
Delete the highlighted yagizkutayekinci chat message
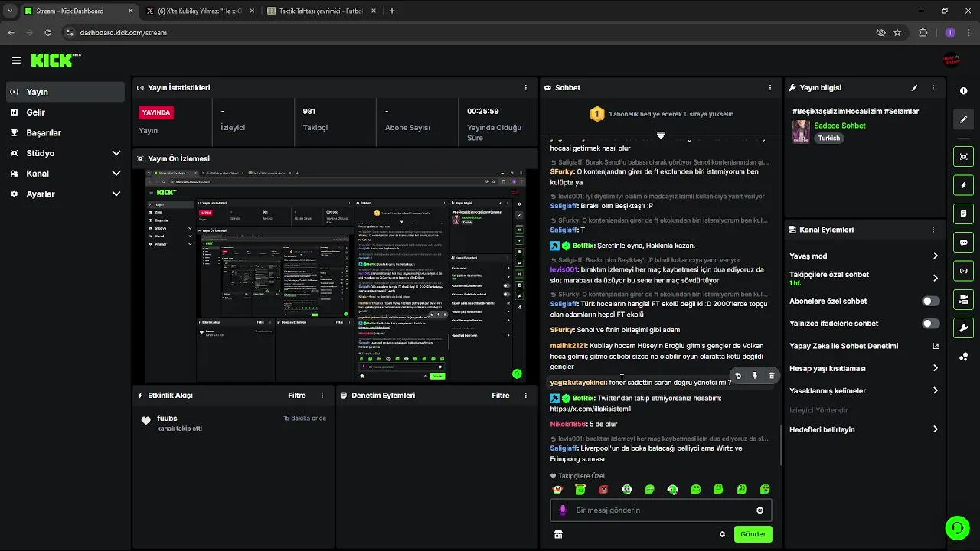point(771,376)
